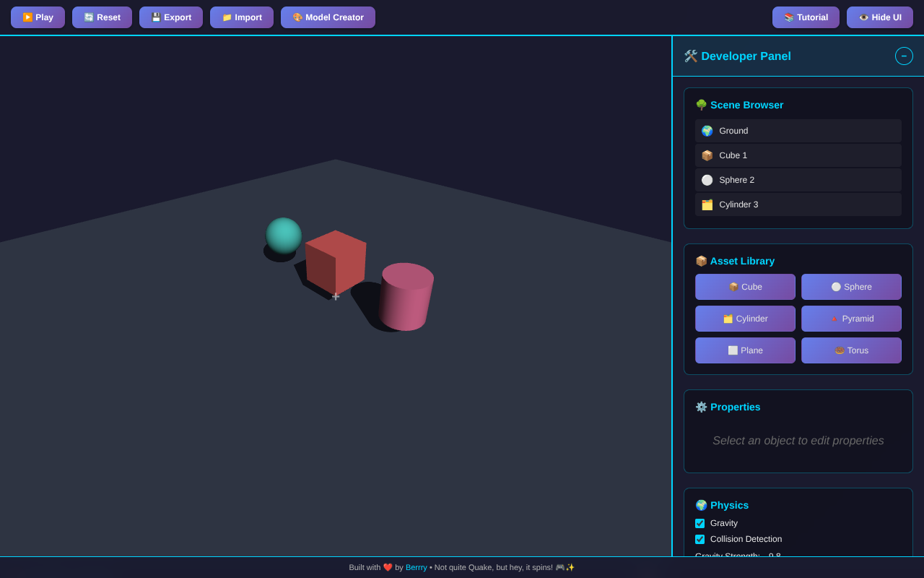The height and width of the screenshot is (578, 924).
Task: Disable the Gravity checkbox
Action: tap(699, 523)
